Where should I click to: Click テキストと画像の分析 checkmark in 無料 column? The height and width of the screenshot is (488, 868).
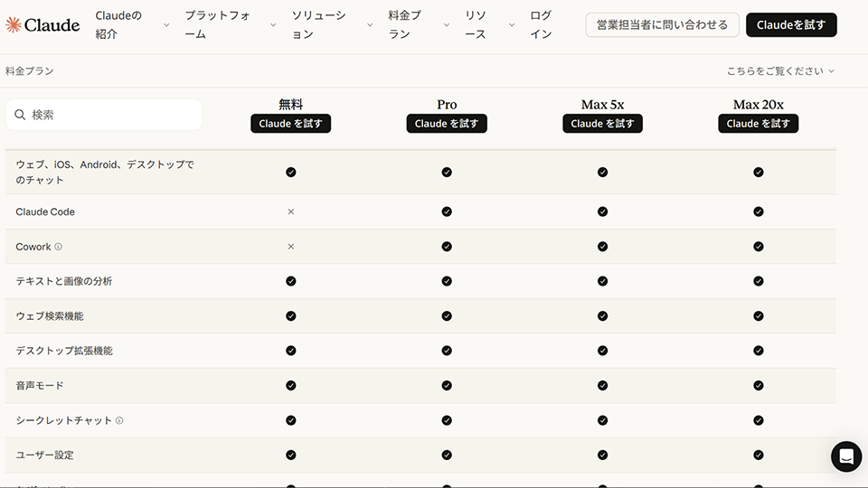pos(290,281)
